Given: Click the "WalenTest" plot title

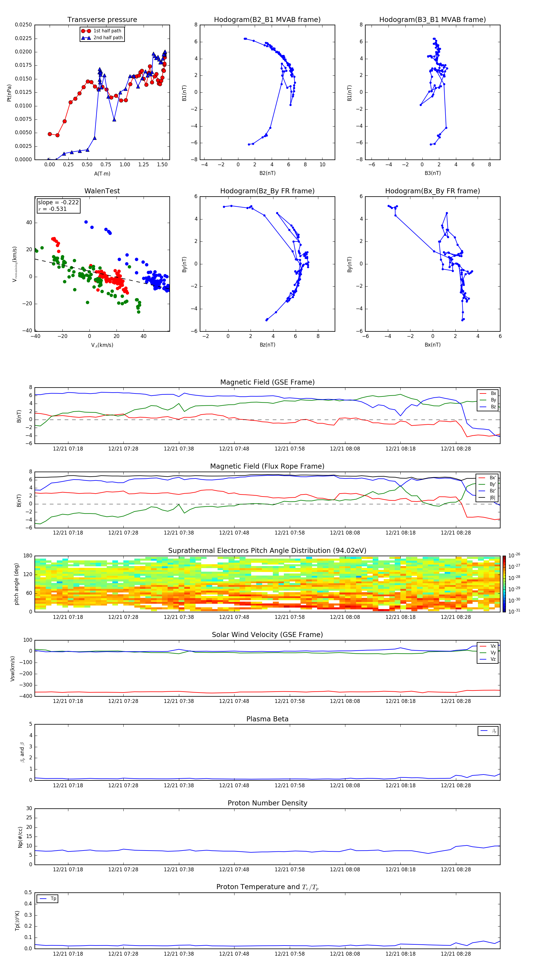Looking at the screenshot, I should click(x=102, y=191).
